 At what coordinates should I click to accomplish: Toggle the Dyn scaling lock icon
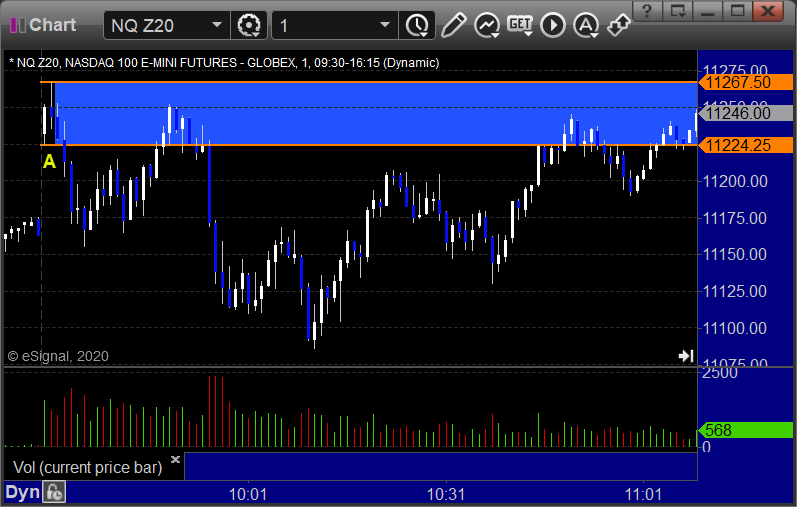click(x=54, y=492)
